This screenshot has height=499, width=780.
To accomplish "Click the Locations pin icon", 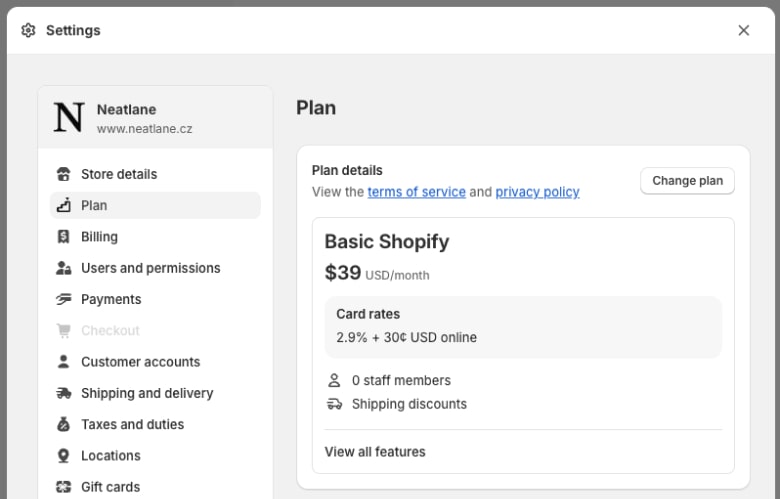I will 63,456.
